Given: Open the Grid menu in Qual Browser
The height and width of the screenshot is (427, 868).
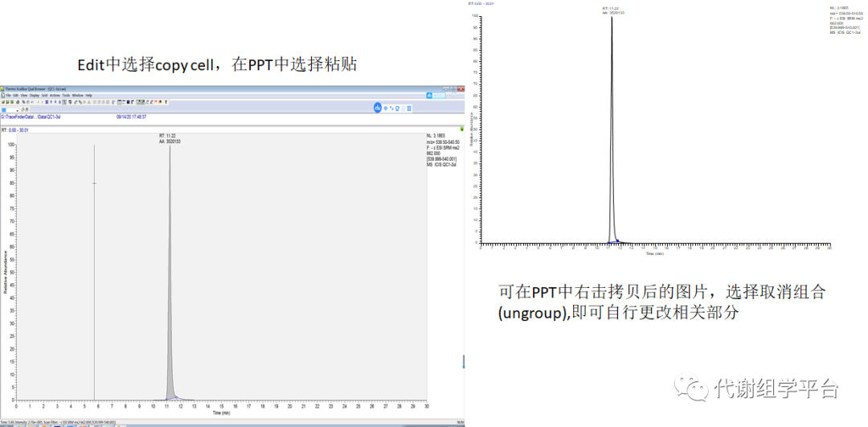Looking at the screenshot, I should (44, 95).
